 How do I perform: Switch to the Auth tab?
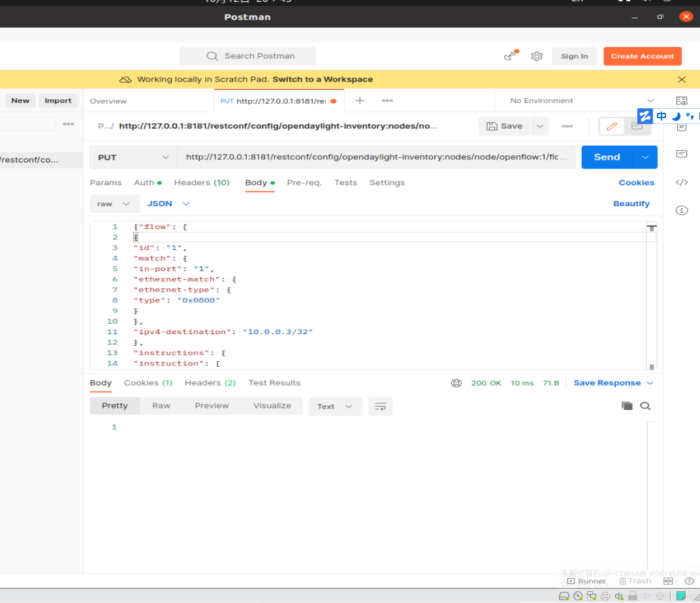tap(148, 183)
